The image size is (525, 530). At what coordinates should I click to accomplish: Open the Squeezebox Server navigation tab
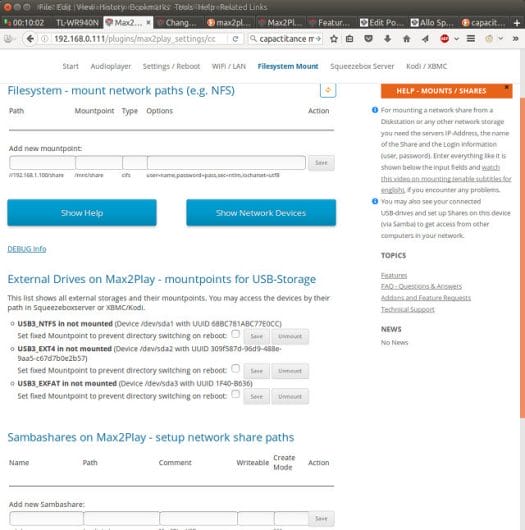pyautogui.click(x=362, y=66)
